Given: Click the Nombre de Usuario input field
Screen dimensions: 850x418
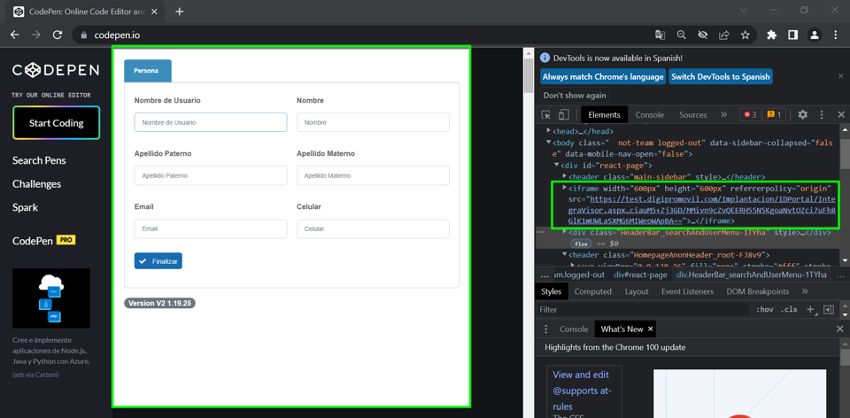Looking at the screenshot, I should point(210,122).
